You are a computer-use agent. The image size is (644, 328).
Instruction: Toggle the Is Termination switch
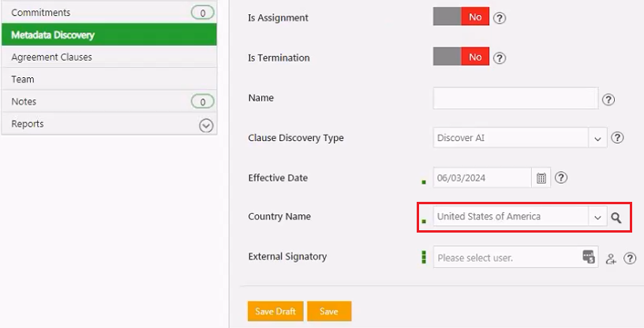coord(461,58)
